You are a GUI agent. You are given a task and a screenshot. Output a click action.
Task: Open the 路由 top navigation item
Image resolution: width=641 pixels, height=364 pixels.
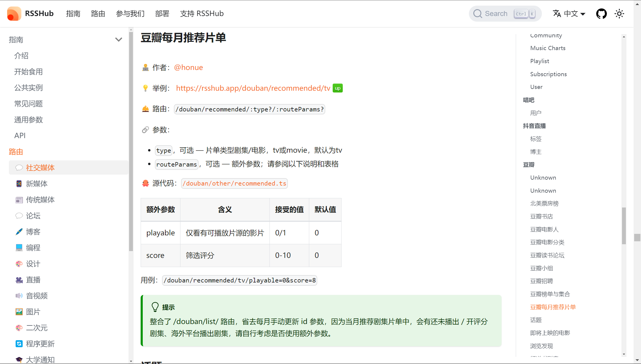(98, 14)
